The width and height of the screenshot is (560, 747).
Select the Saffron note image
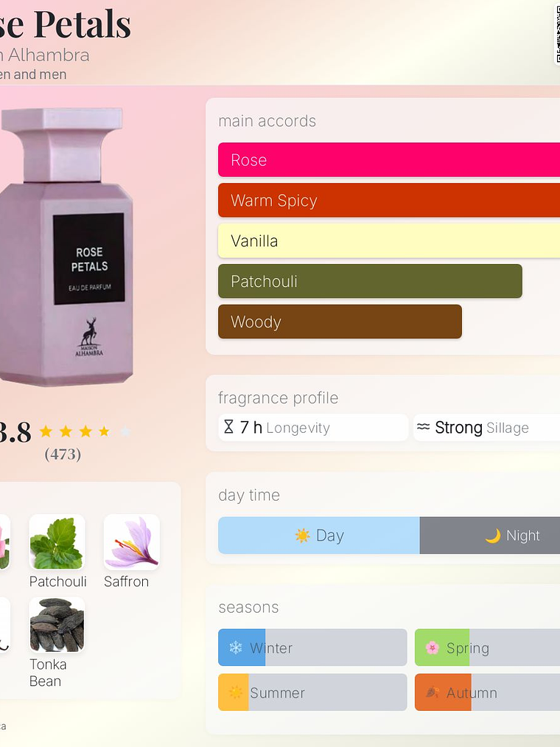(x=132, y=542)
